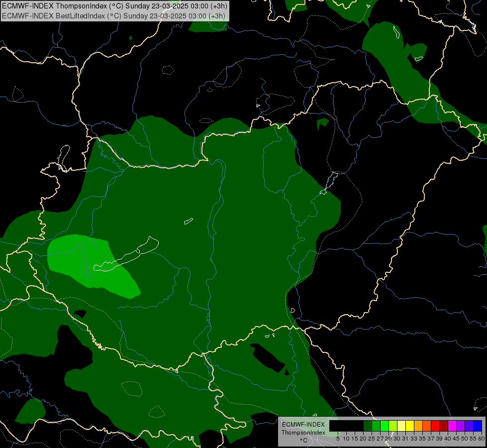Click the violet 50–55 legend swatch
Image resolution: width=487 pixels, height=448 pixels.
469,426
